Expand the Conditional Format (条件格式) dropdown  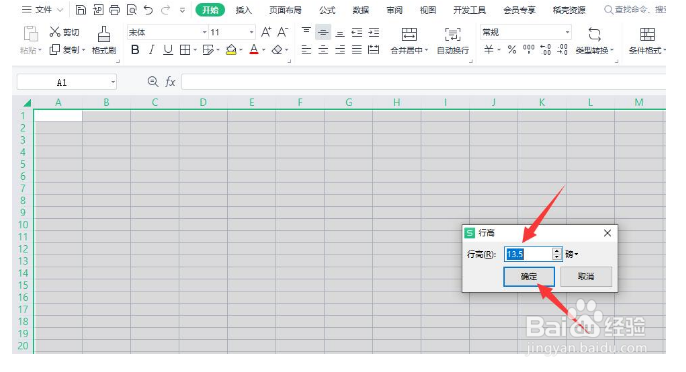coord(664,50)
